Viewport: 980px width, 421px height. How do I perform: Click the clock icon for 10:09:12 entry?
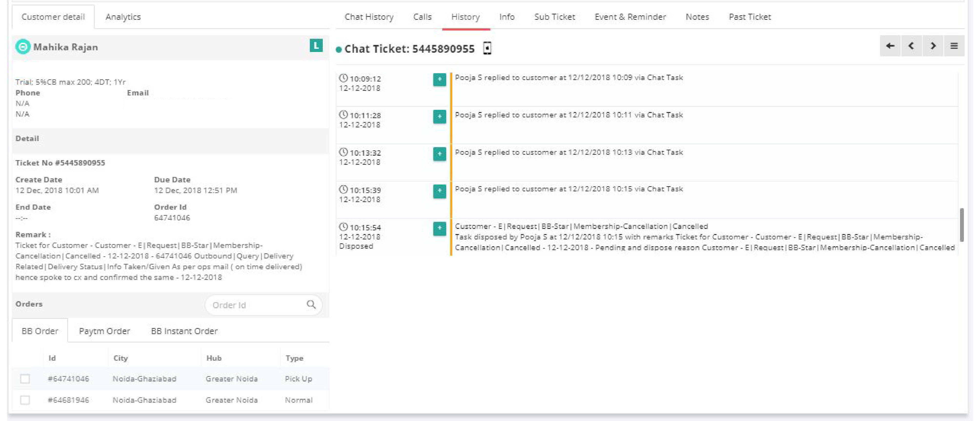click(343, 78)
